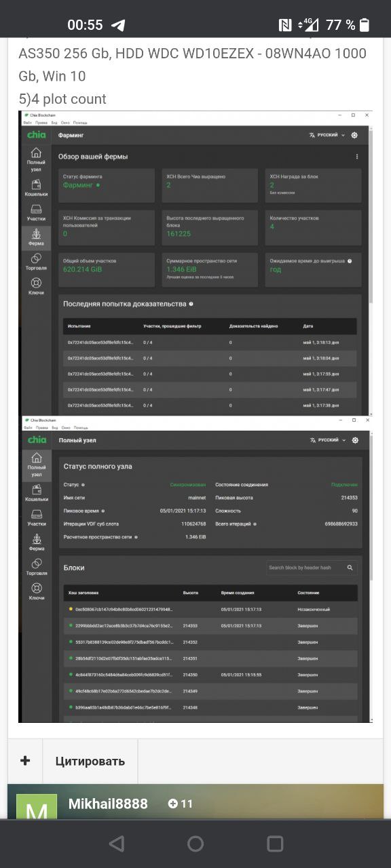391x868 pixels.
Task: Click the 161225 last farmed block height value
Action: pos(179,233)
